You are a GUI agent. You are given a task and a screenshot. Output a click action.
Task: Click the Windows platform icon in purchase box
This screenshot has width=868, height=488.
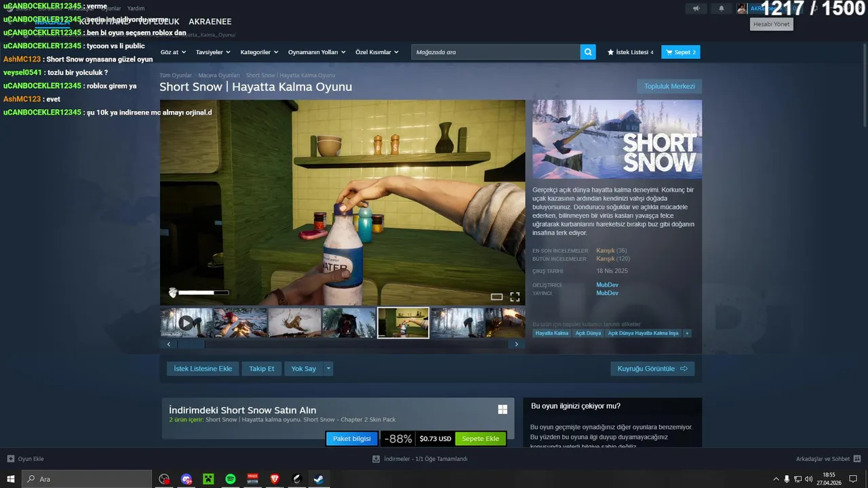pyautogui.click(x=502, y=409)
